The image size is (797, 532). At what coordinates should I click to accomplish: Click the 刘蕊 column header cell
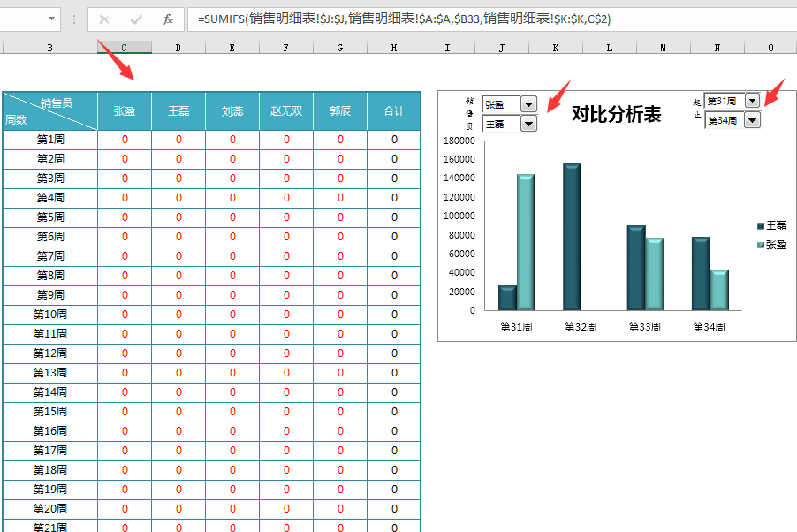point(232,110)
